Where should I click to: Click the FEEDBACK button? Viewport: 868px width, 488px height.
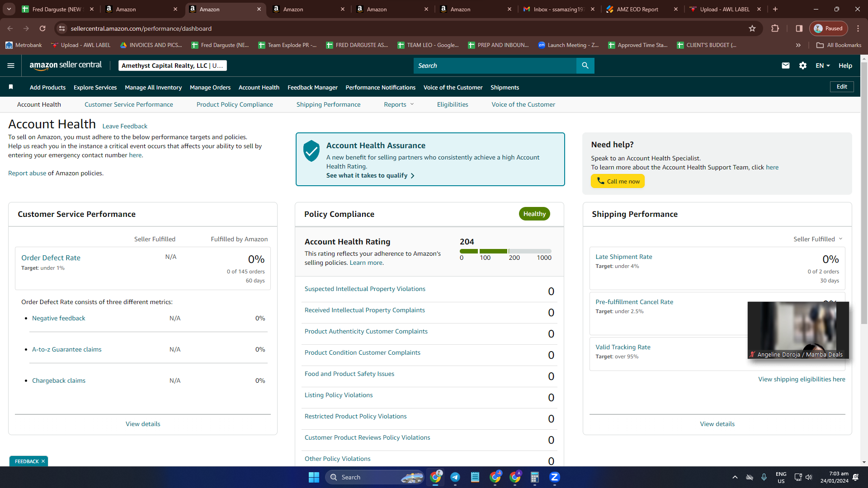[x=27, y=461]
